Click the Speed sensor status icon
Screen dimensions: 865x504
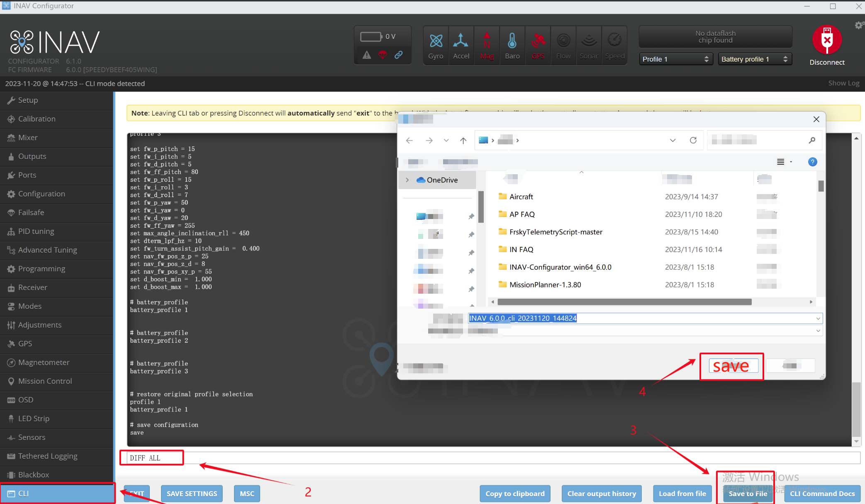point(614,46)
